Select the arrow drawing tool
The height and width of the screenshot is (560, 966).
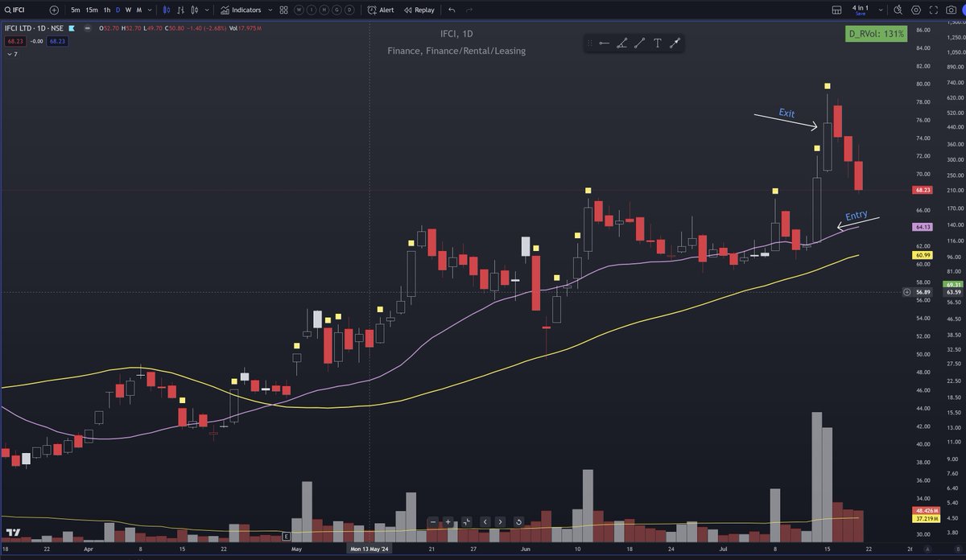point(675,43)
